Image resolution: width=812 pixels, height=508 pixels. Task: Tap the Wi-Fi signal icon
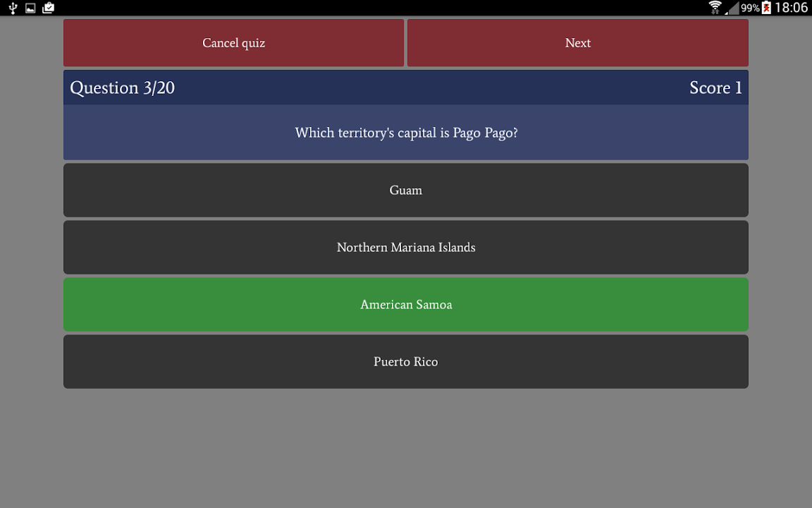pos(715,8)
